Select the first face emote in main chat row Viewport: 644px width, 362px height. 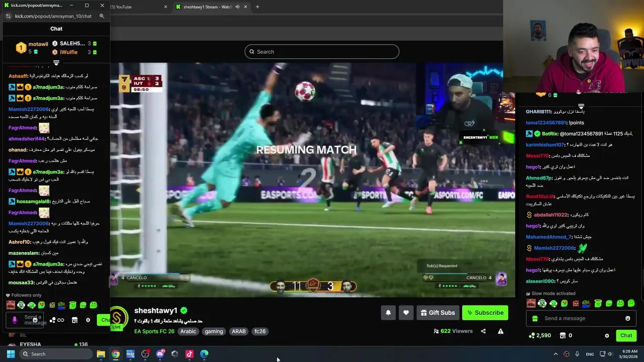pos(531,303)
